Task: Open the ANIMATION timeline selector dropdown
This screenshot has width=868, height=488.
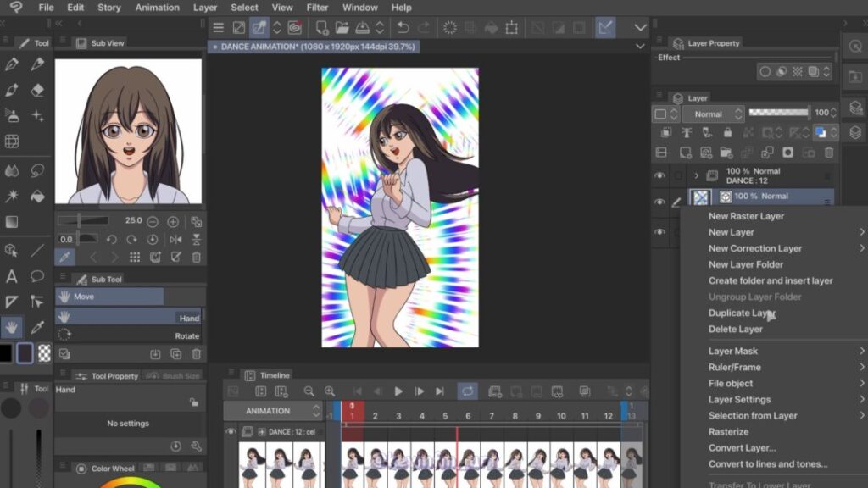Action: click(x=274, y=411)
